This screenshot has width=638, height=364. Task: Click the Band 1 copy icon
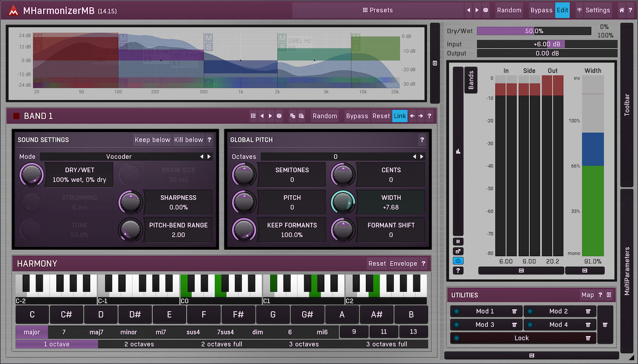[293, 116]
